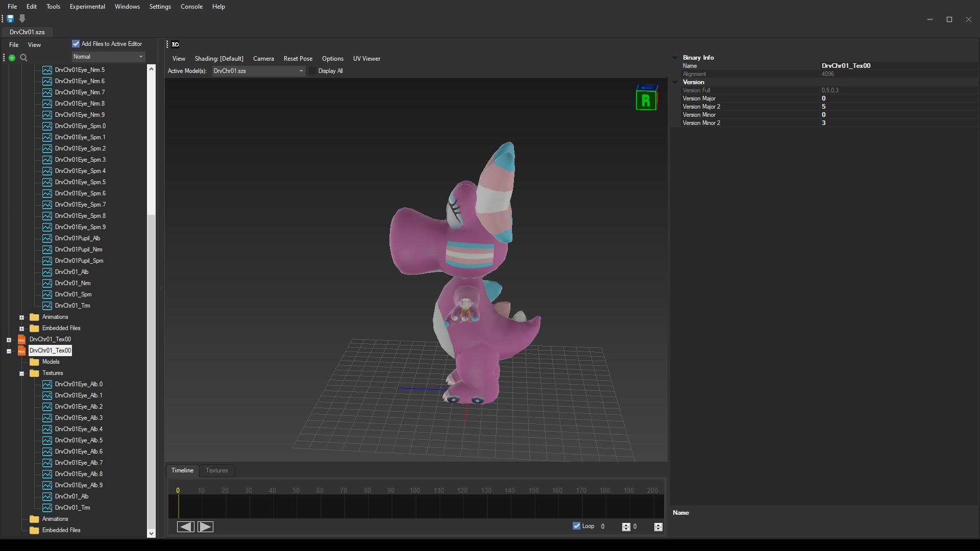Disable the Loop checkbox
The width and height of the screenshot is (980, 551).
coord(576,525)
